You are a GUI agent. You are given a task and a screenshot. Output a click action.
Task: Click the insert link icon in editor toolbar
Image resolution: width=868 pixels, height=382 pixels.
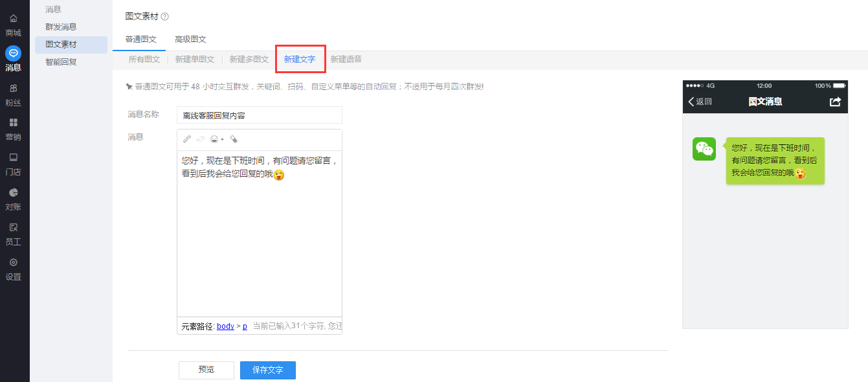click(187, 139)
